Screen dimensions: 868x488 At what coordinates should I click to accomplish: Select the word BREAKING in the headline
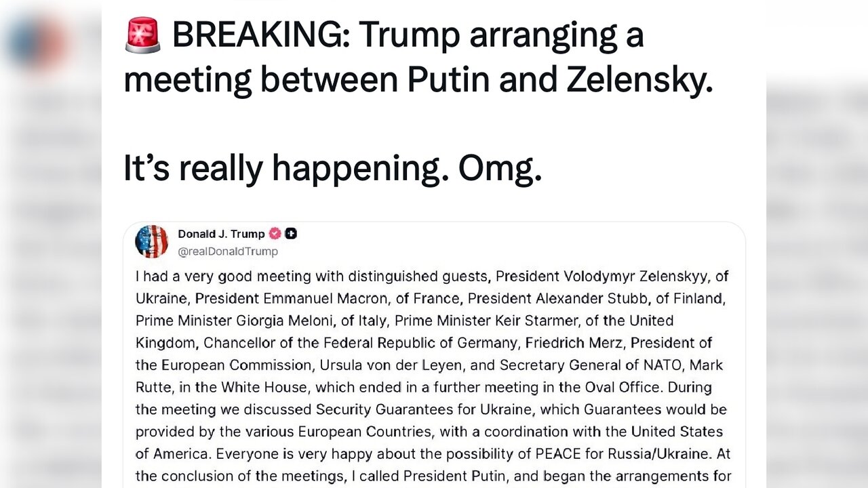pyautogui.click(x=260, y=36)
